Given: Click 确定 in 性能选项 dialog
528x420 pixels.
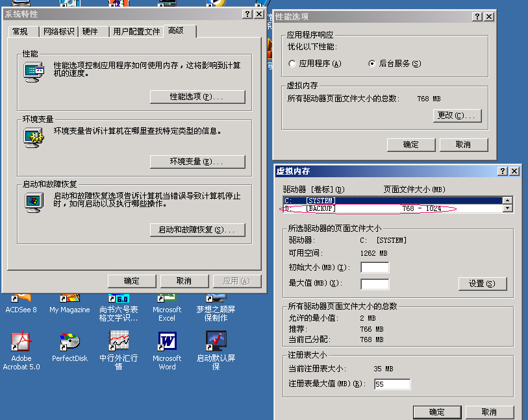Looking at the screenshot, I should coord(411,145).
